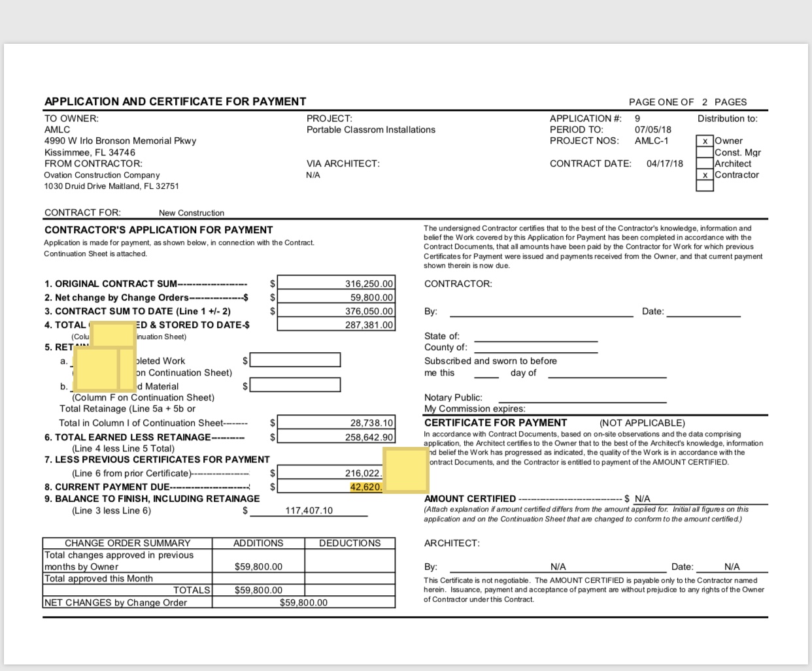Select highlighted current payment due 42,620
Screen dimensions: 812x671
[366, 487]
